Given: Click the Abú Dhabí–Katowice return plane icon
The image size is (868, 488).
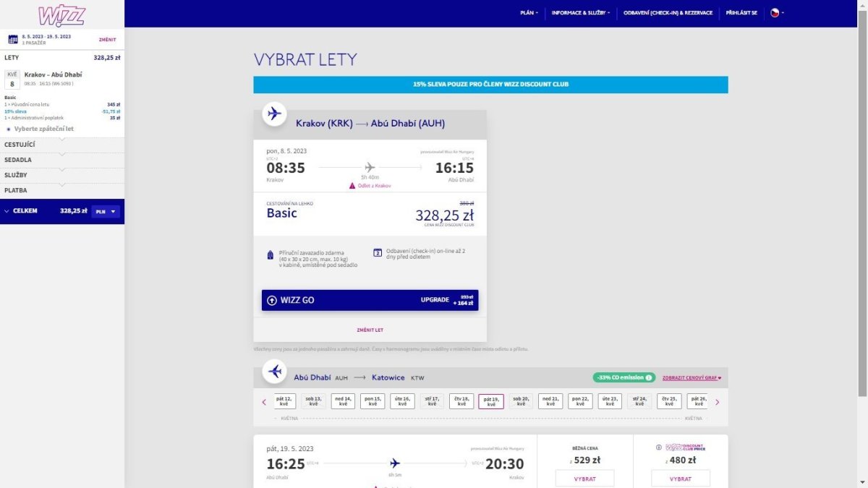Looking at the screenshot, I should tap(274, 372).
